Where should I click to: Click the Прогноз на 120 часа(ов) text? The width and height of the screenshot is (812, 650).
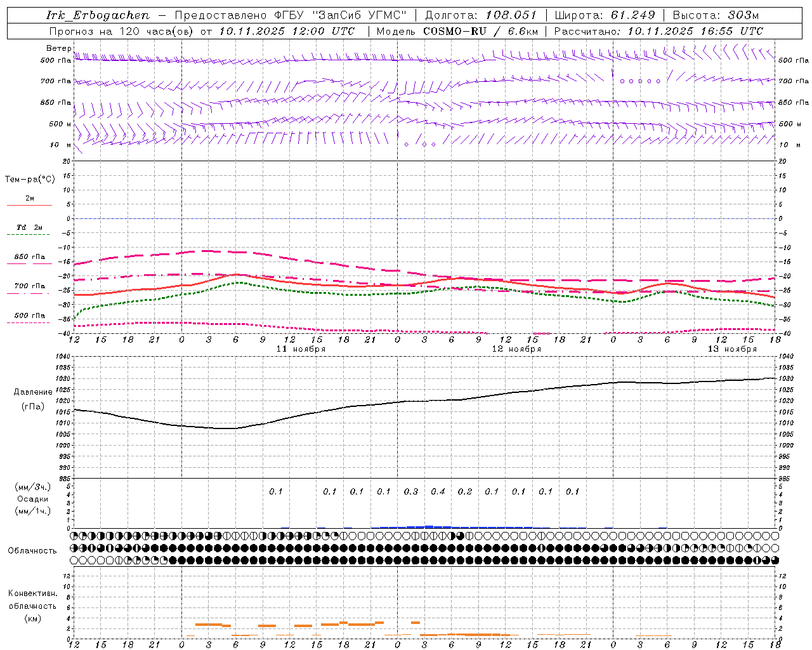[122, 31]
